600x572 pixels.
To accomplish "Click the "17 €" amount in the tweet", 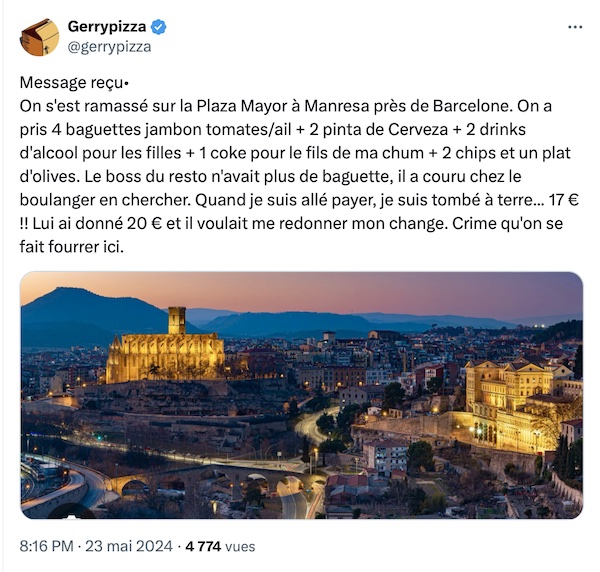I will point(564,200).
